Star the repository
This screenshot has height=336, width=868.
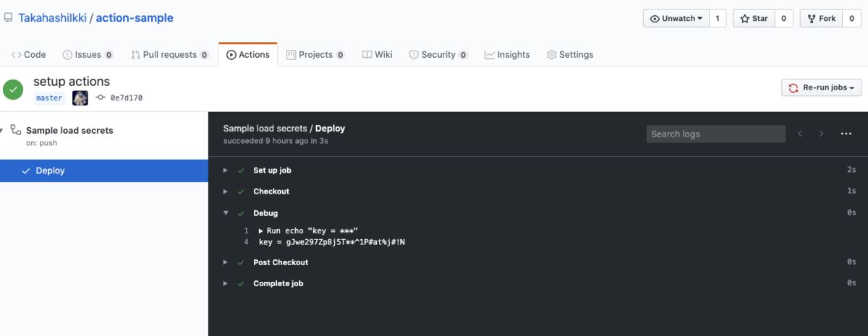click(754, 18)
